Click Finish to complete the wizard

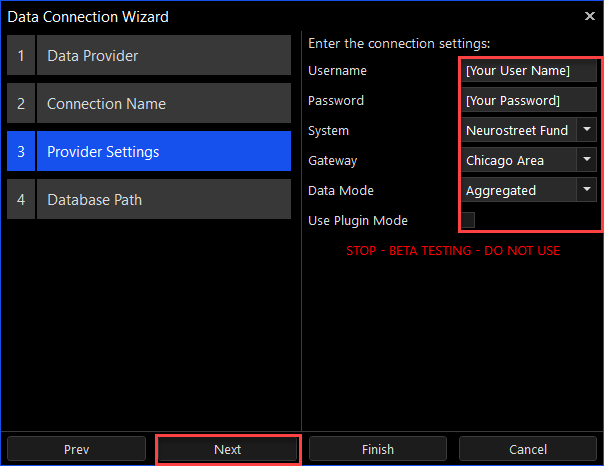(x=378, y=450)
